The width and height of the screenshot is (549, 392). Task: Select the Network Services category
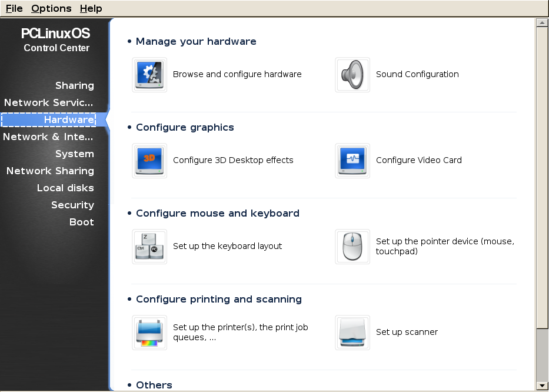click(x=49, y=102)
